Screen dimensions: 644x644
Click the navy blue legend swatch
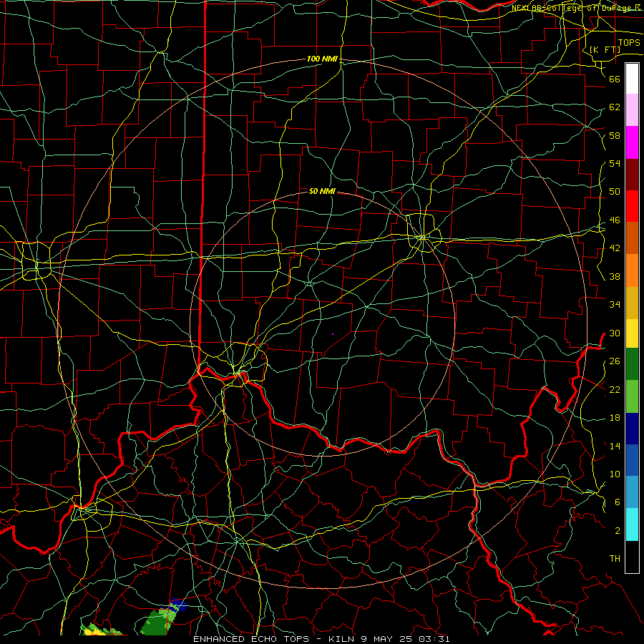pyautogui.click(x=632, y=429)
